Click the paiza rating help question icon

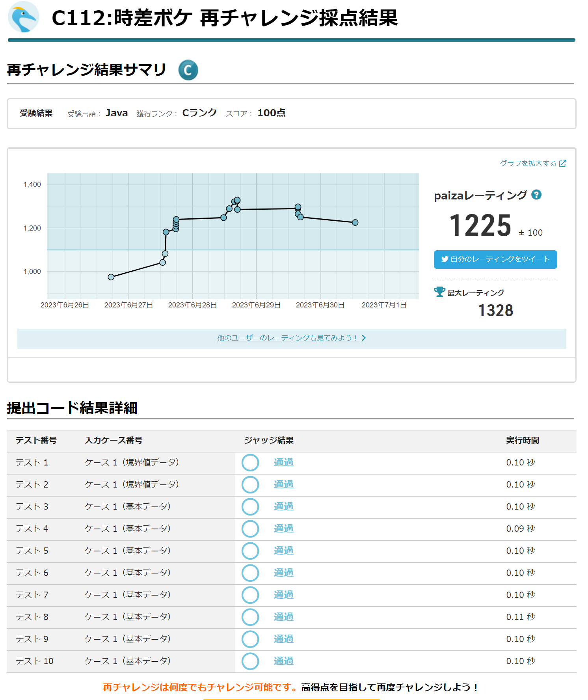536,195
